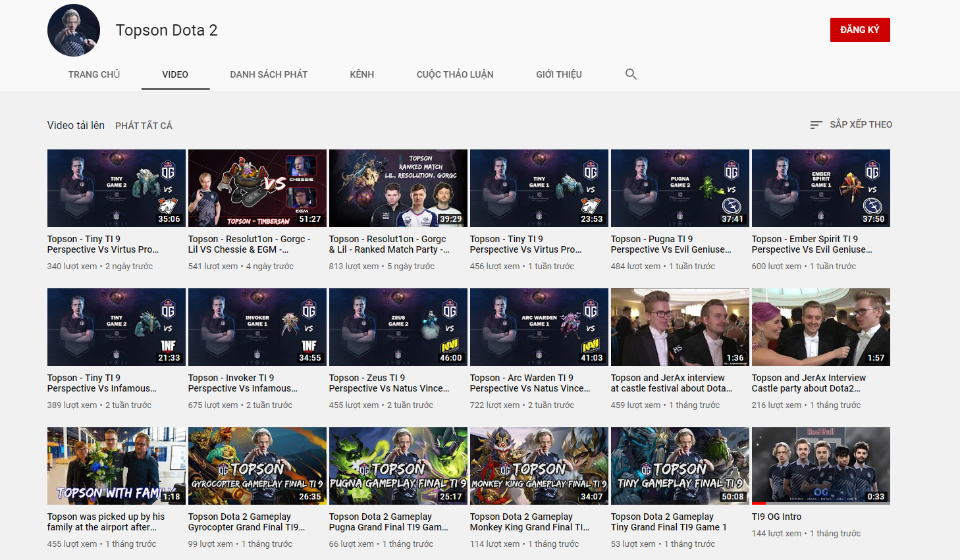The width and height of the screenshot is (960, 560).
Task: Switch to the TRANG CHỦ tab
Action: pos(94,74)
